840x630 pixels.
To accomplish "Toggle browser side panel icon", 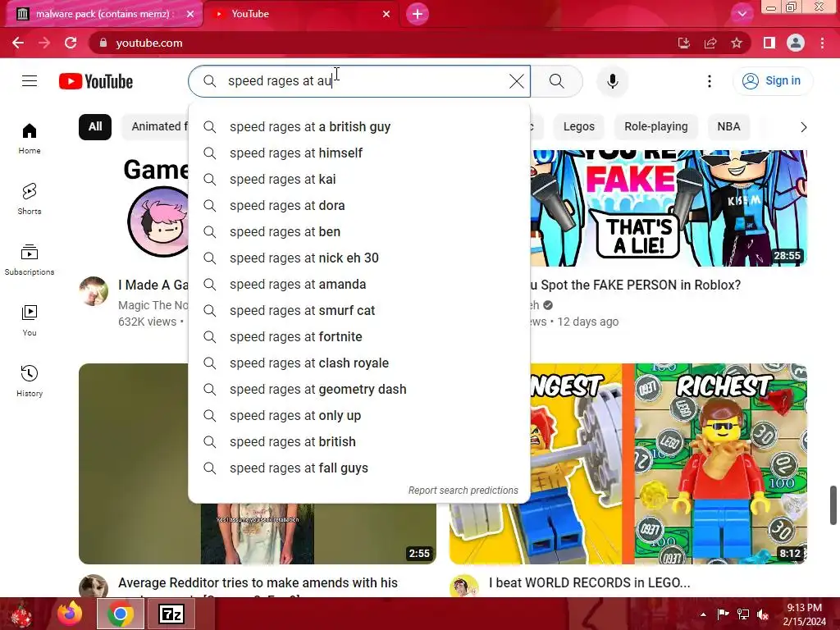I will click(769, 43).
